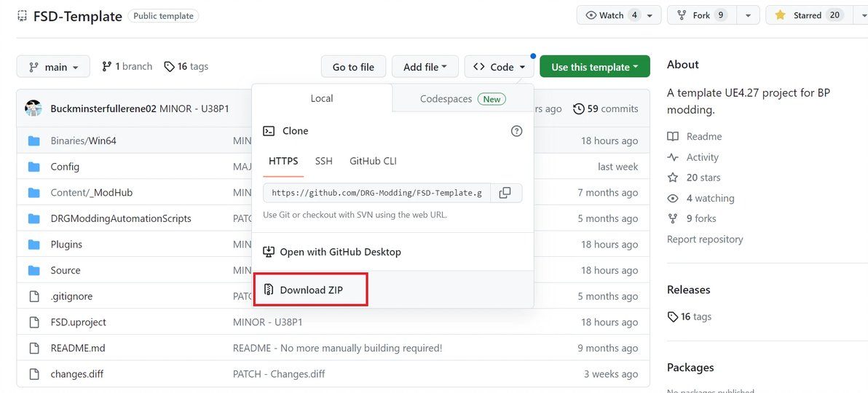The width and height of the screenshot is (868, 393).
Task: Click into the HTTPS clone URL field
Action: (x=376, y=193)
